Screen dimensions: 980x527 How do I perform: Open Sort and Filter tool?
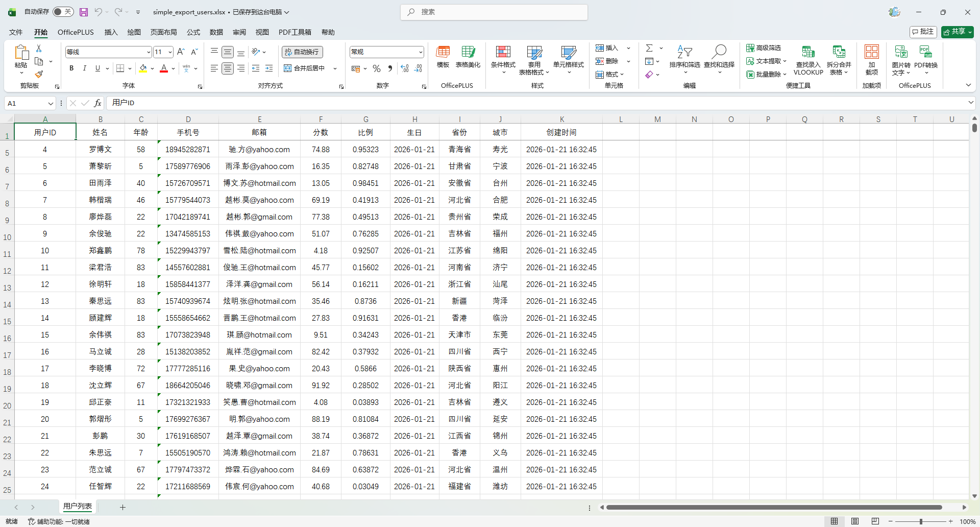point(684,52)
